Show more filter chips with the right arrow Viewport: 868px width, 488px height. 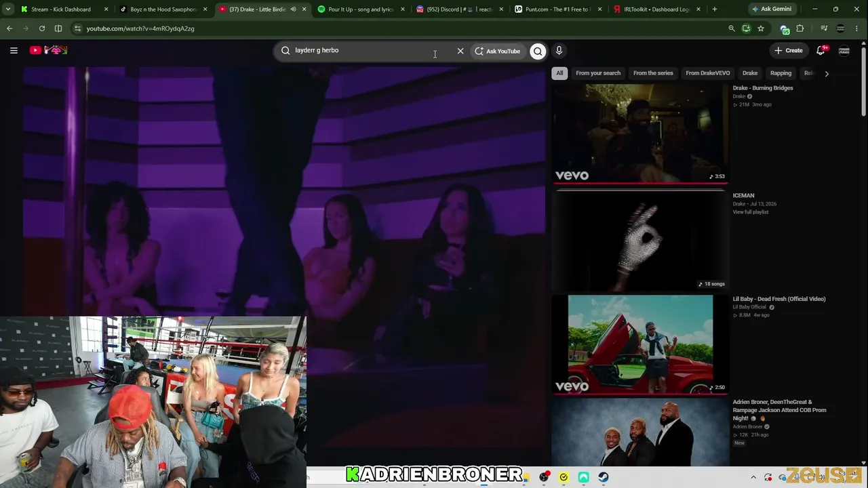click(x=826, y=73)
